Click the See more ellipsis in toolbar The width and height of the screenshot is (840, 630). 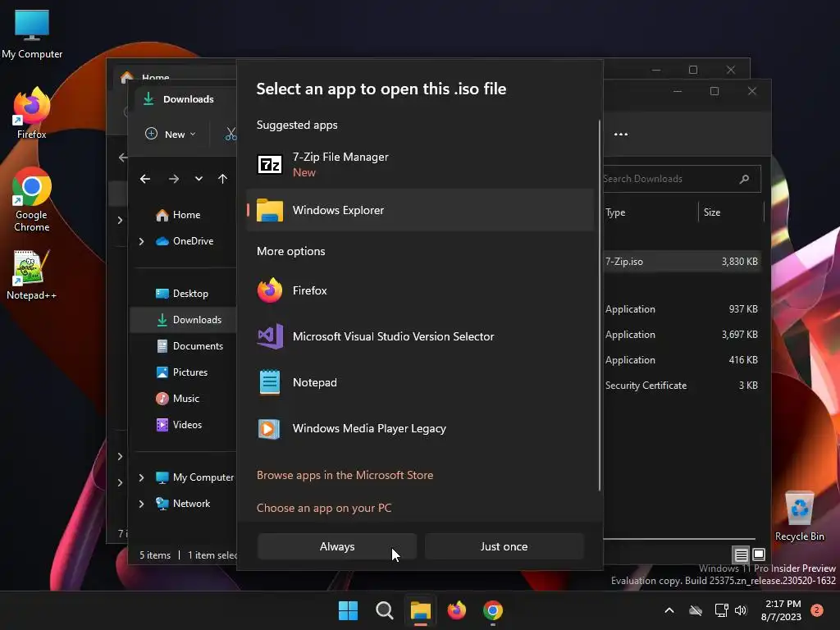tap(621, 134)
